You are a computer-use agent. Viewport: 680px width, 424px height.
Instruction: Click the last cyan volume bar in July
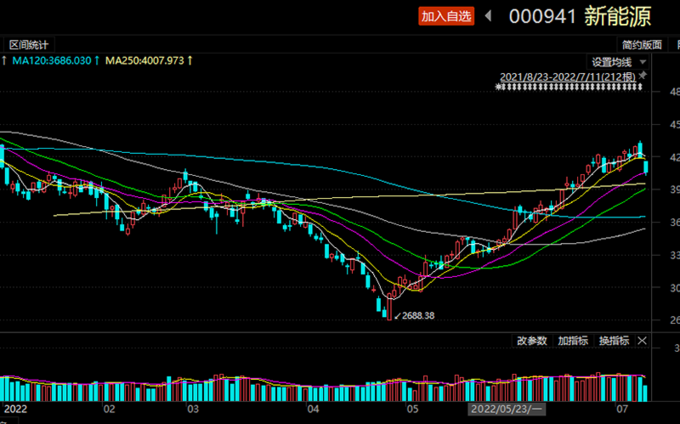[645, 392]
